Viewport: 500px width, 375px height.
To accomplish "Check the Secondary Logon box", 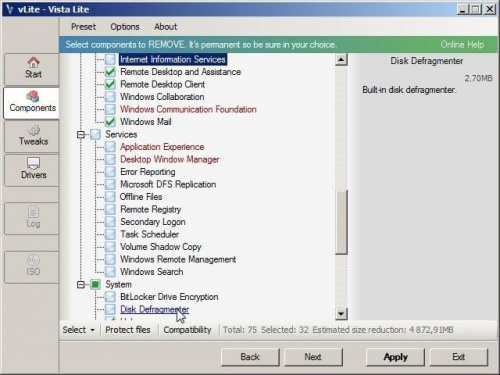I will click(x=110, y=222).
